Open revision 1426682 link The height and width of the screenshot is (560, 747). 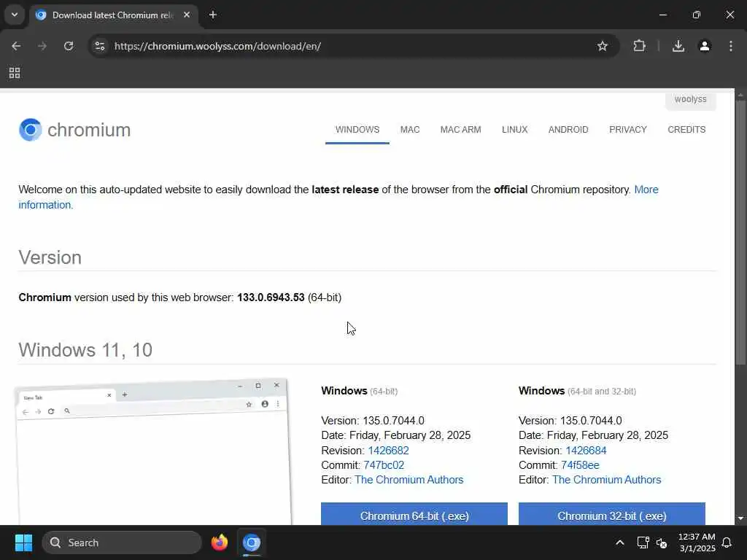point(388,451)
